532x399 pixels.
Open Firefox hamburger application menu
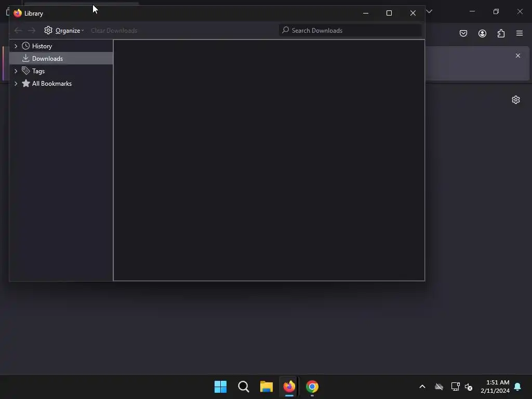[520, 33]
